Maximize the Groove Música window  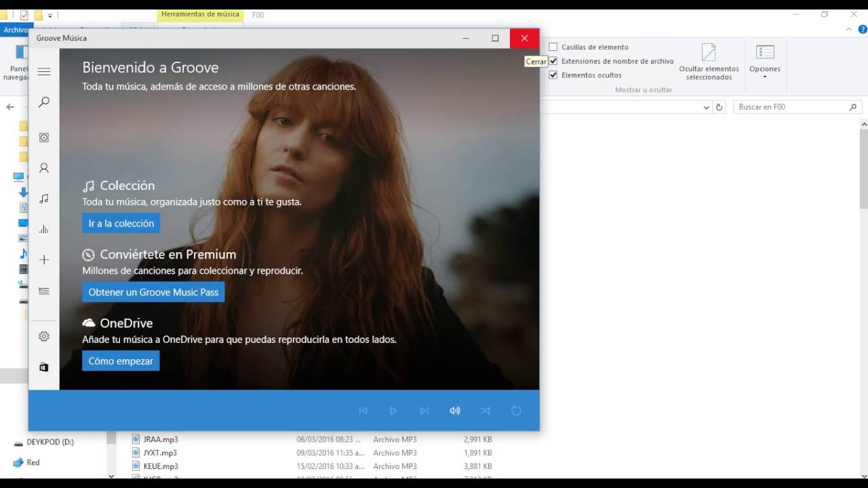[x=495, y=39]
